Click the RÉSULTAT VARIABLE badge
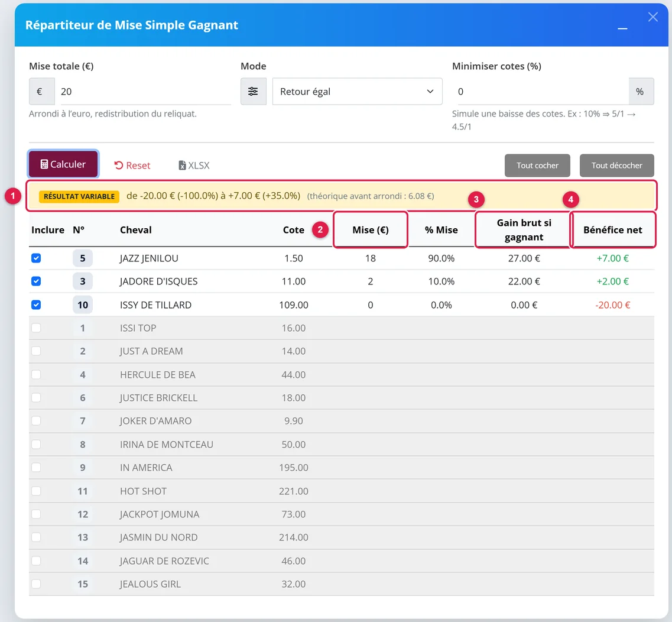The image size is (672, 622). point(79,196)
